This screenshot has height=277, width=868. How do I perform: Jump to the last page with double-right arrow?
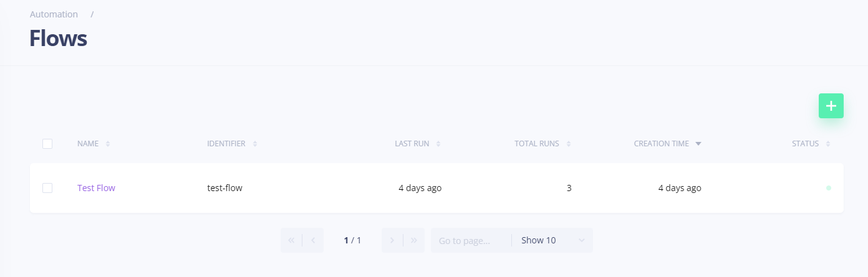(414, 240)
